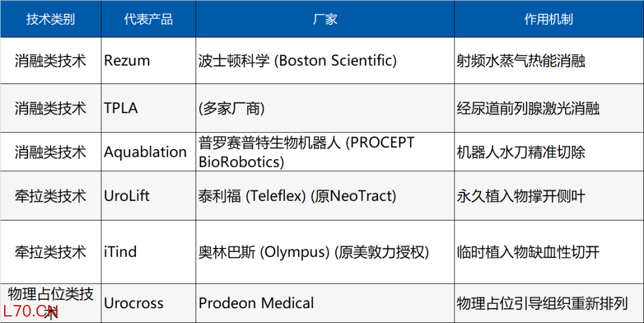Select the (多家厂商) manufacturer cell
The image size is (644, 323).
click(231, 108)
